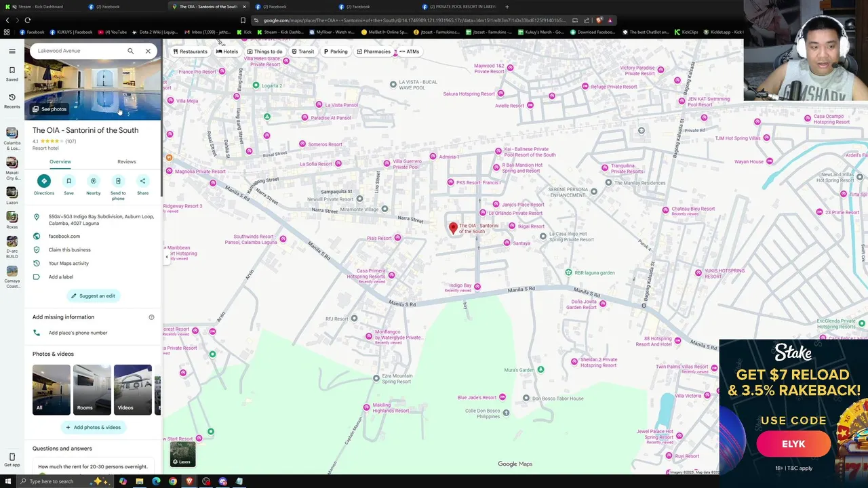This screenshot has height=488, width=868.
Task: Open the Recents sidebar icon
Action: pyautogui.click(x=12, y=100)
